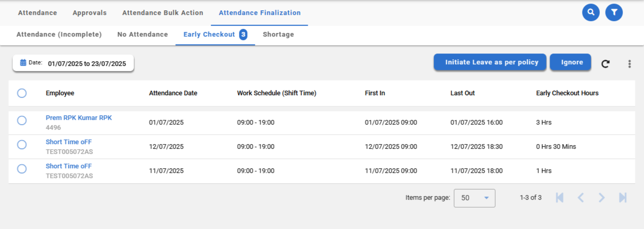
Task: Open the date range picker
Action: coord(73,63)
